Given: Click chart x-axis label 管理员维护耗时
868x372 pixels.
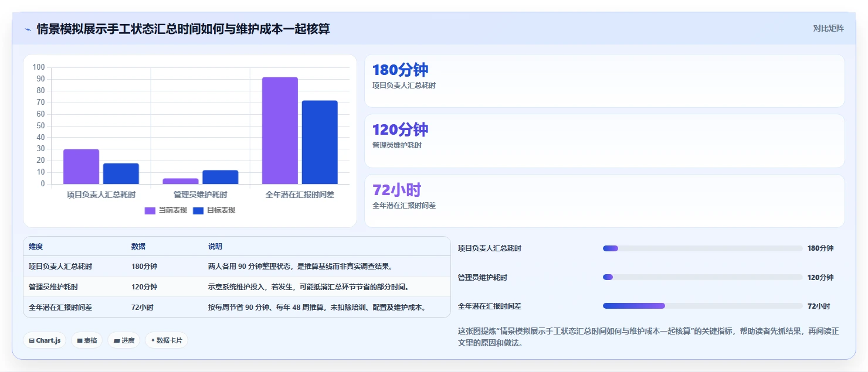Looking at the screenshot, I should tap(201, 194).
